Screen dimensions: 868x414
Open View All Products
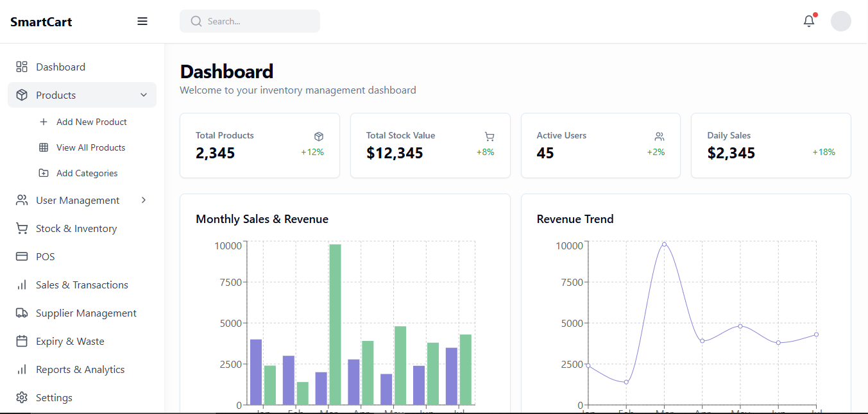[90, 147]
